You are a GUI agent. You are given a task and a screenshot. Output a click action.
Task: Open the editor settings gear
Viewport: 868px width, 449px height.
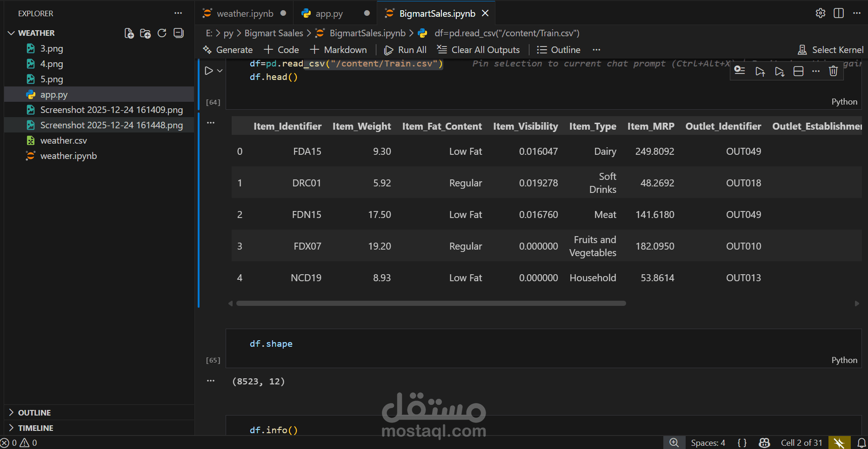click(821, 13)
